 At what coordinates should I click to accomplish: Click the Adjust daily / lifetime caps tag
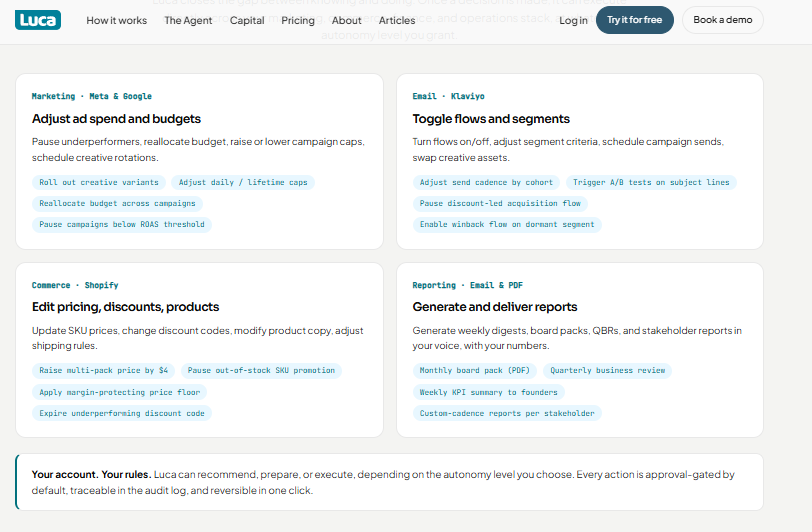click(243, 182)
